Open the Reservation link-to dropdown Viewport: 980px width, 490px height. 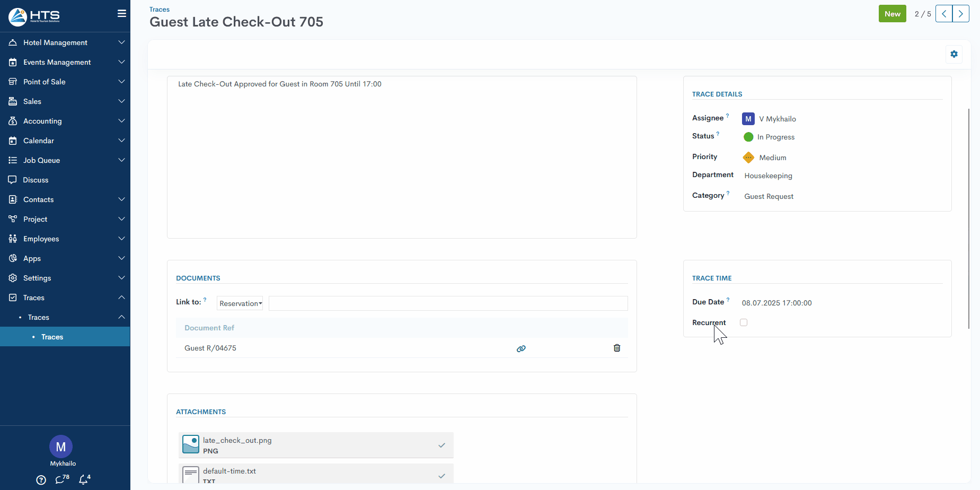(240, 303)
